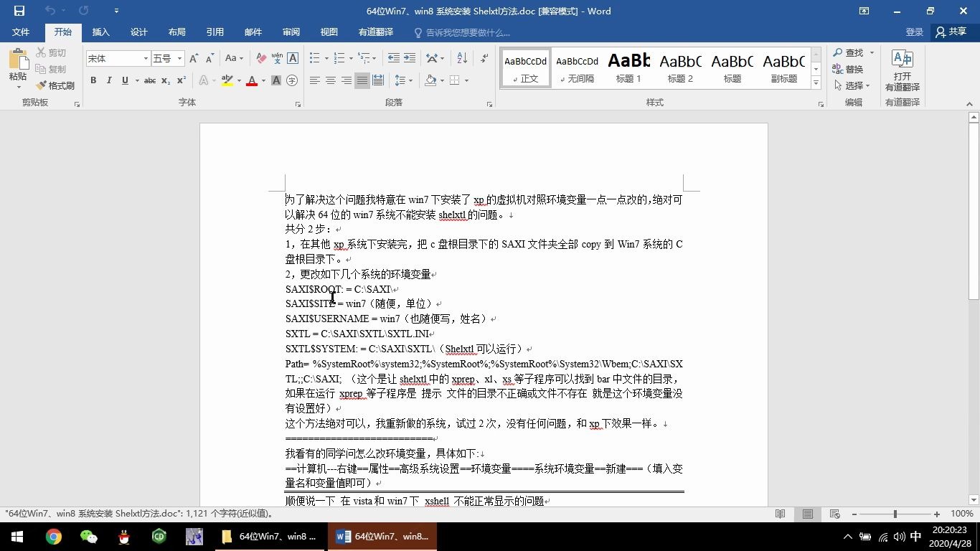The height and width of the screenshot is (551, 980).
Task: Apply superscript x² formatting
Action: 182,80
